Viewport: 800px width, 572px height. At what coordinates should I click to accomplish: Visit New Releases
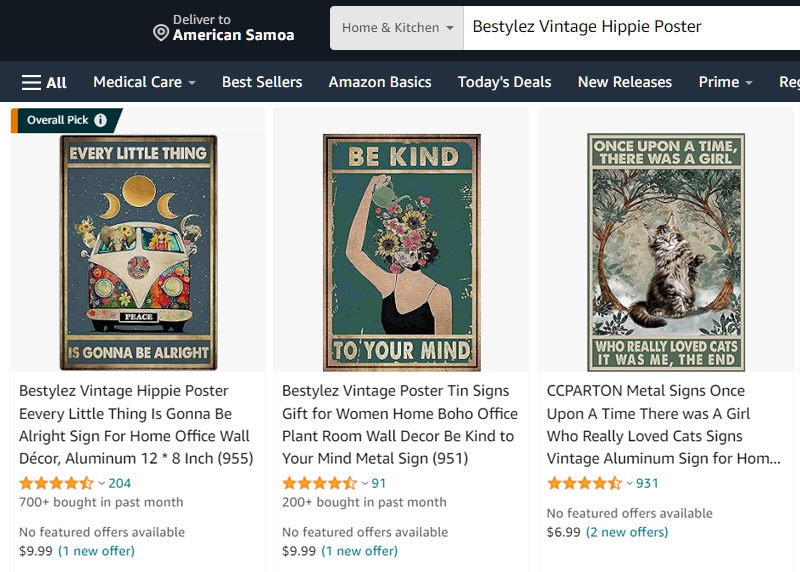click(x=625, y=82)
